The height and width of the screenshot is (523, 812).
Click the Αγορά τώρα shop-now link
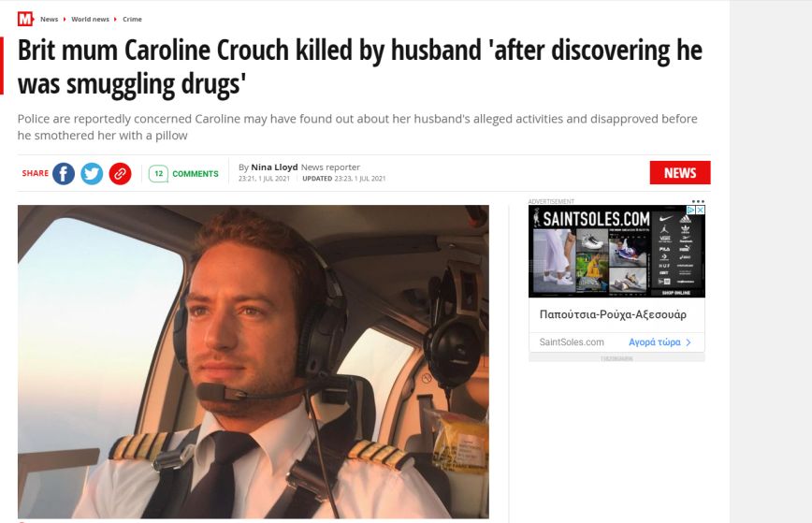(x=655, y=342)
